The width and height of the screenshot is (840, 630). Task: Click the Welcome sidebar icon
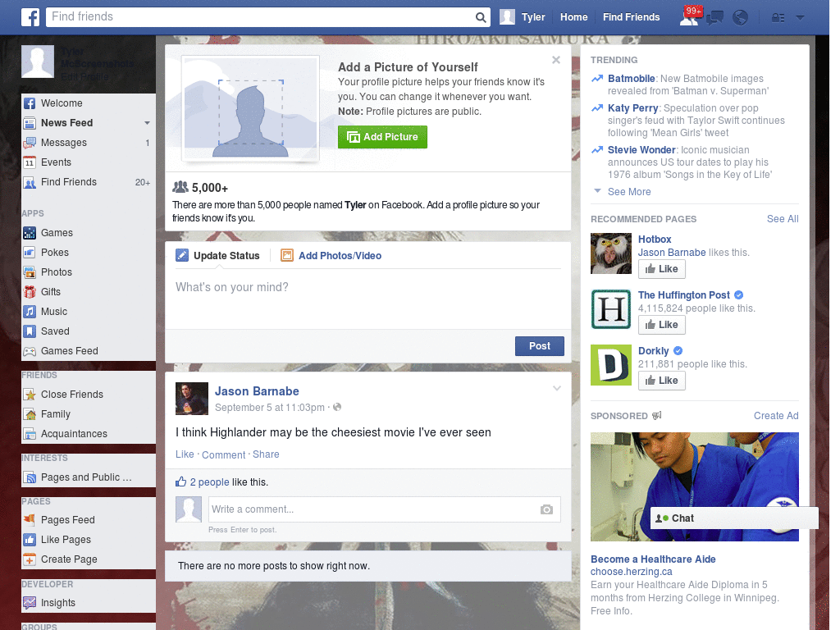[x=30, y=103]
